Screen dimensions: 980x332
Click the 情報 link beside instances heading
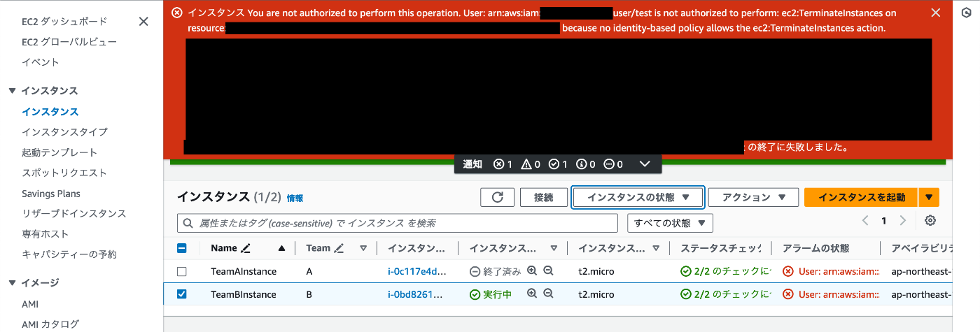(295, 199)
